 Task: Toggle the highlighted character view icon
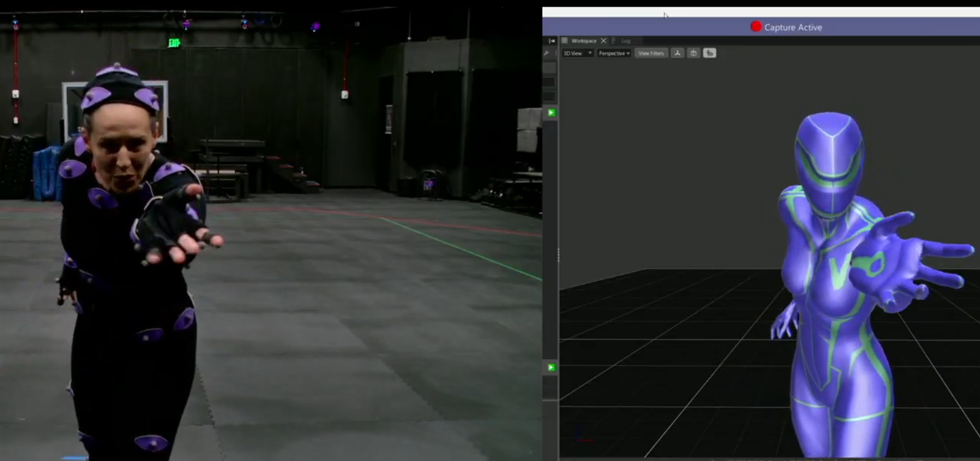tap(709, 53)
